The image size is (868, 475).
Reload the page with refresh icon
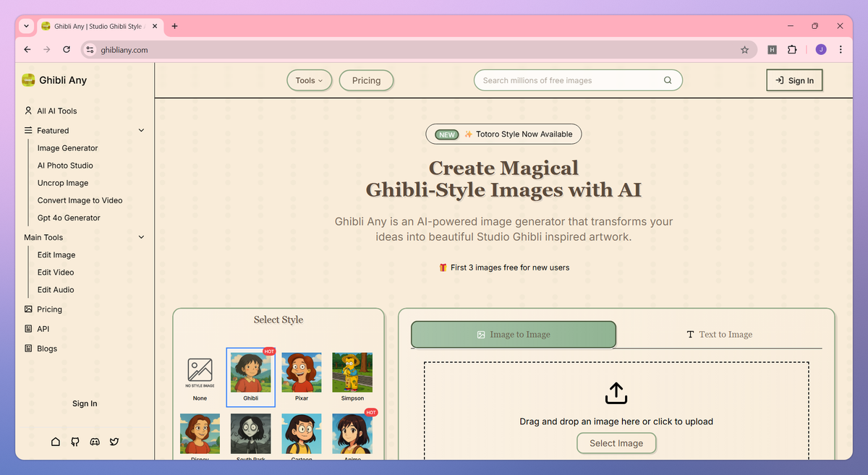pyautogui.click(x=67, y=50)
